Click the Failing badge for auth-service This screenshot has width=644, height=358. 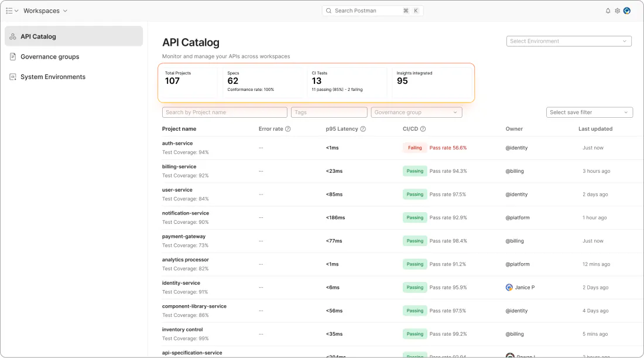point(415,148)
